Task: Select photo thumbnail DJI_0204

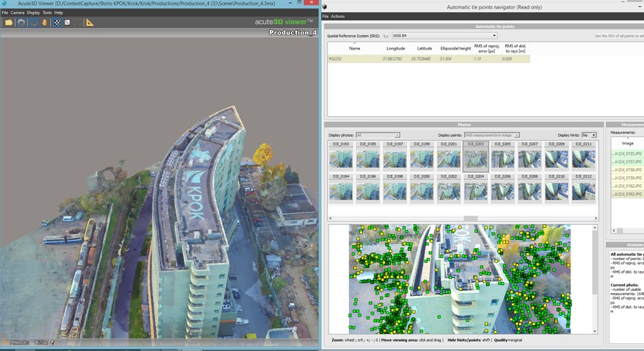Action: [x=476, y=188]
